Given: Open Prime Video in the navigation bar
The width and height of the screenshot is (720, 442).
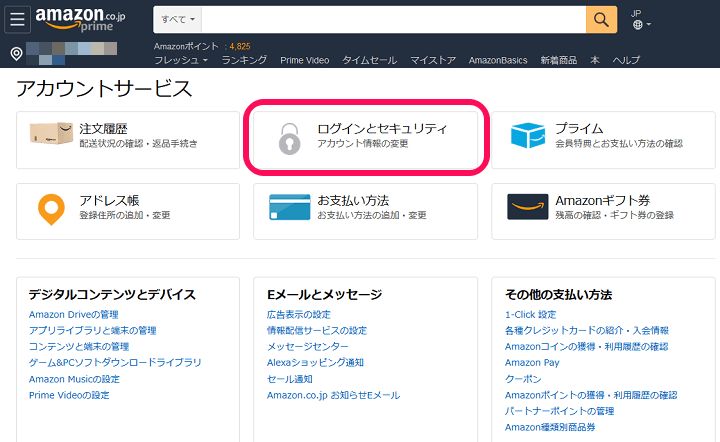Looking at the screenshot, I should click(305, 60).
